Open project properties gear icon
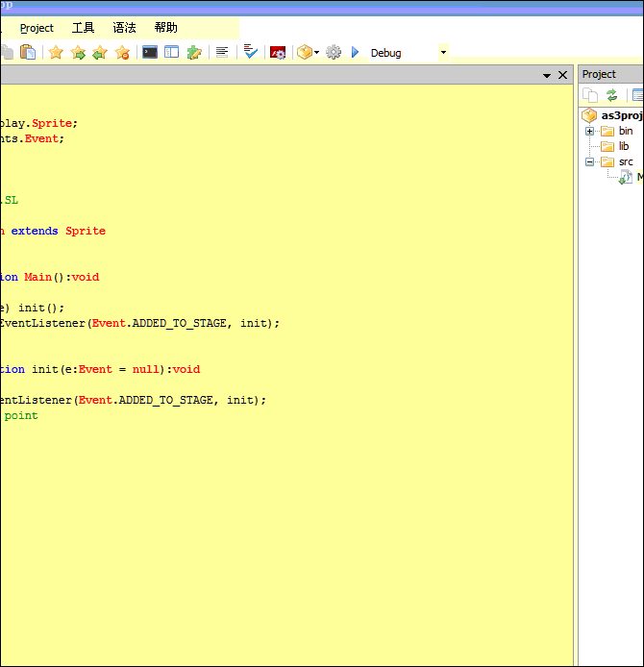 coord(334,53)
